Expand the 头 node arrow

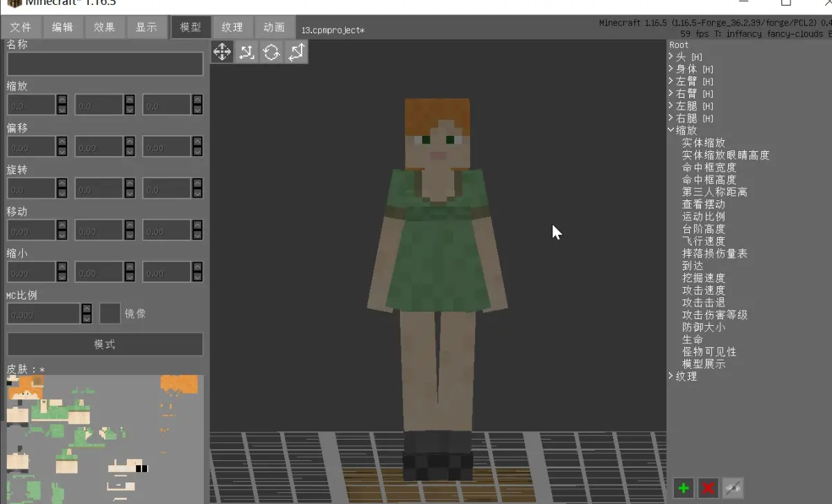[x=671, y=57]
